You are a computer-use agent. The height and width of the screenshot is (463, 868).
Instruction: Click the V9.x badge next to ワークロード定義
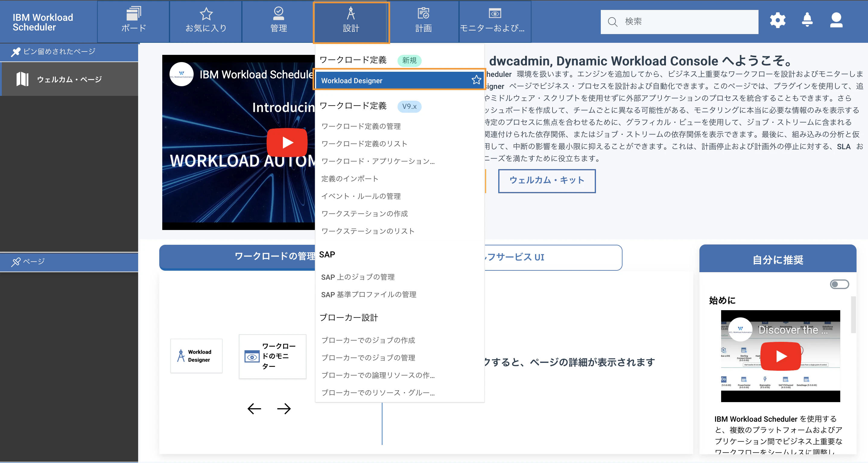409,107
